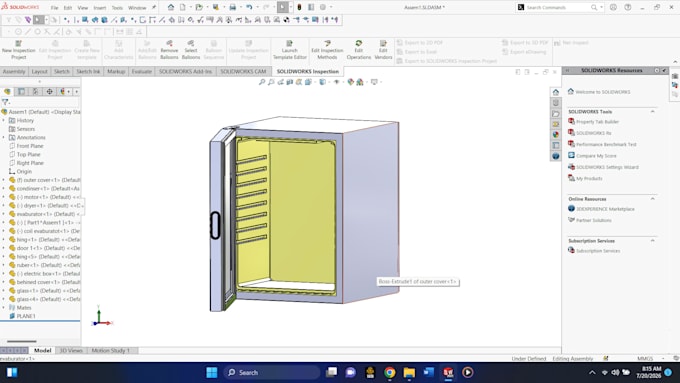Collapse the SOLIDWORKS Tools section

click(x=652, y=111)
